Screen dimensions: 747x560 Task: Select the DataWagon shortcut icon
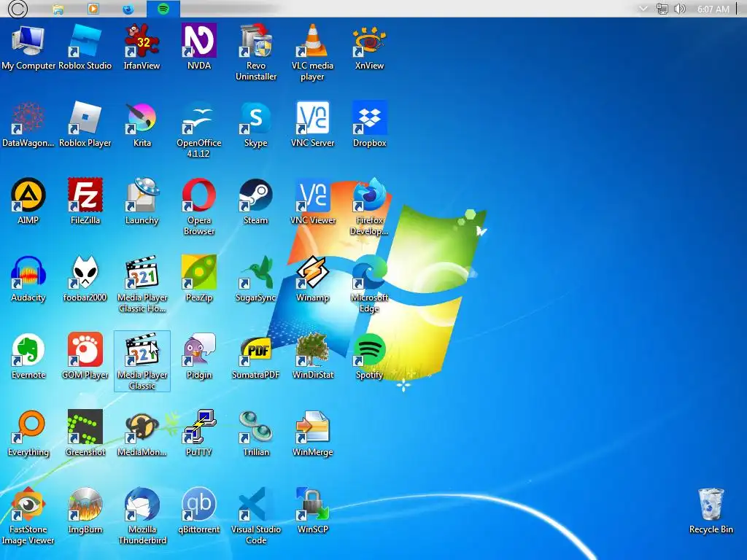pos(28,124)
